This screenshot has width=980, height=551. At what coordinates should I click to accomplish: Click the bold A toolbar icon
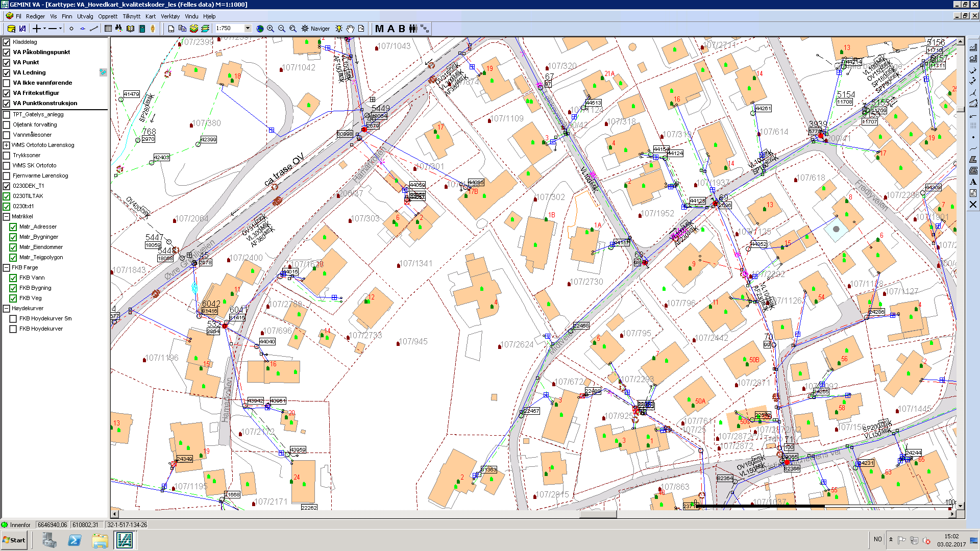(x=391, y=29)
